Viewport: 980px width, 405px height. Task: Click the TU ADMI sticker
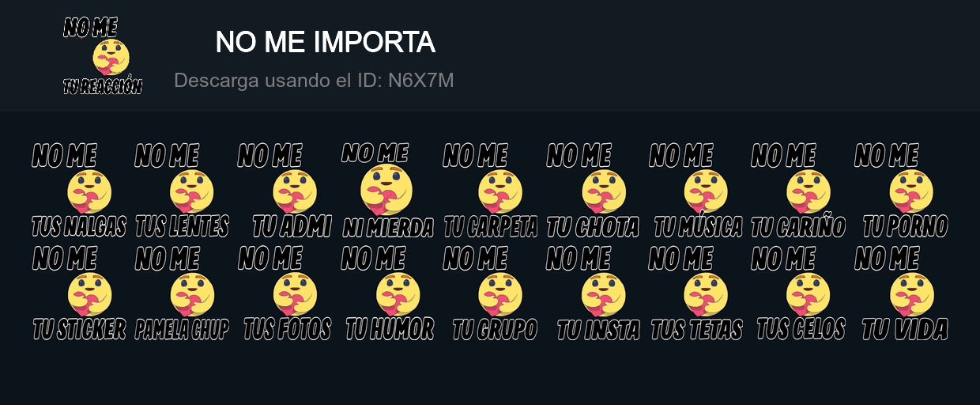285,190
